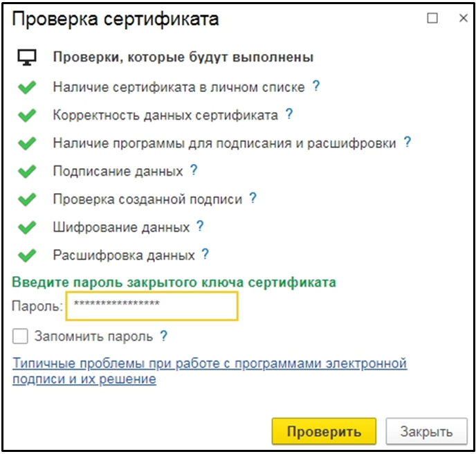Click green checkmark next to 'Расшифровка данных'

[27, 255]
